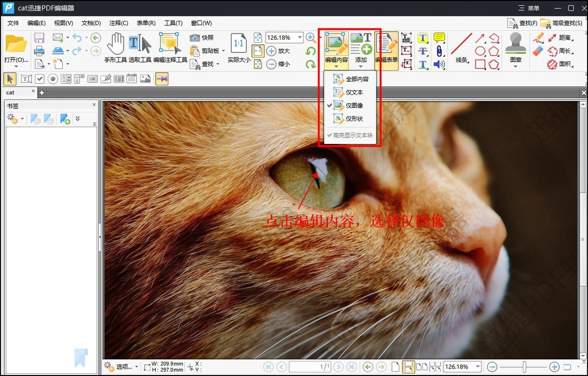Toggle the fit-width view button
Viewport: 588px width, 376px height.
pyautogui.click(x=258, y=51)
